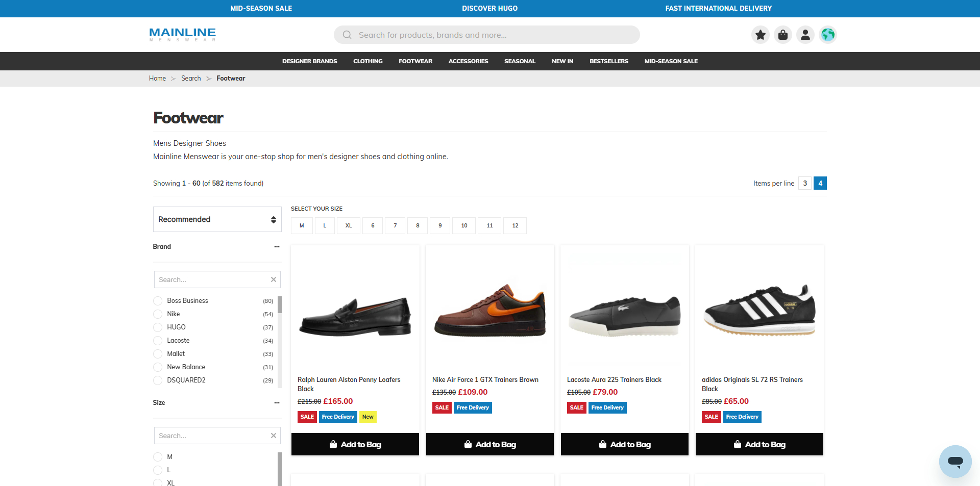Collapse the Brand filter section

click(x=277, y=247)
